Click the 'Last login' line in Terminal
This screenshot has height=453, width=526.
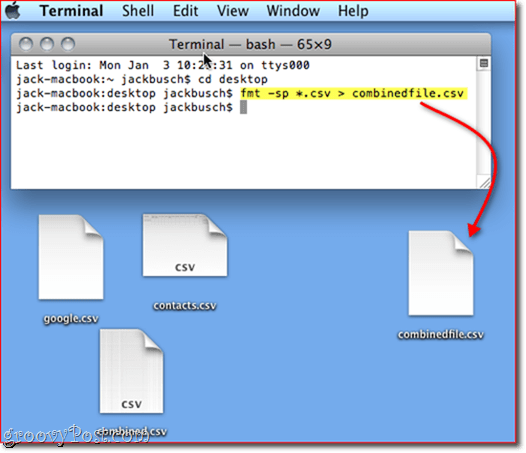(163, 65)
